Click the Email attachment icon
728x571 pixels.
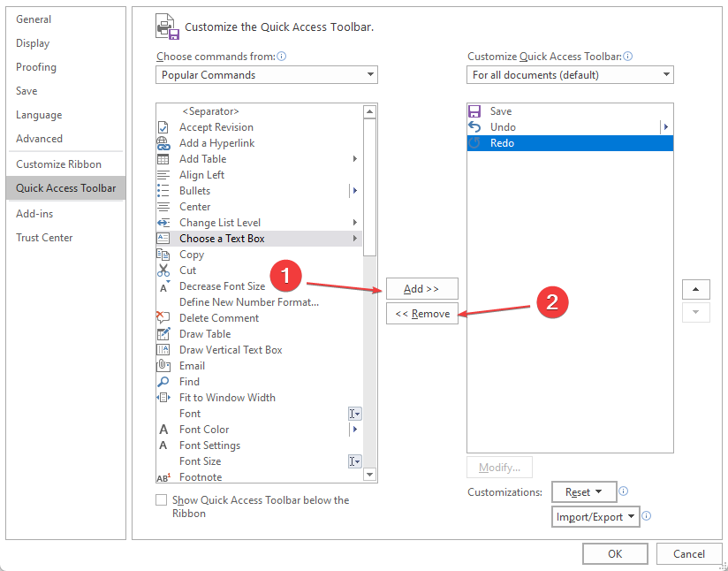[x=163, y=366]
